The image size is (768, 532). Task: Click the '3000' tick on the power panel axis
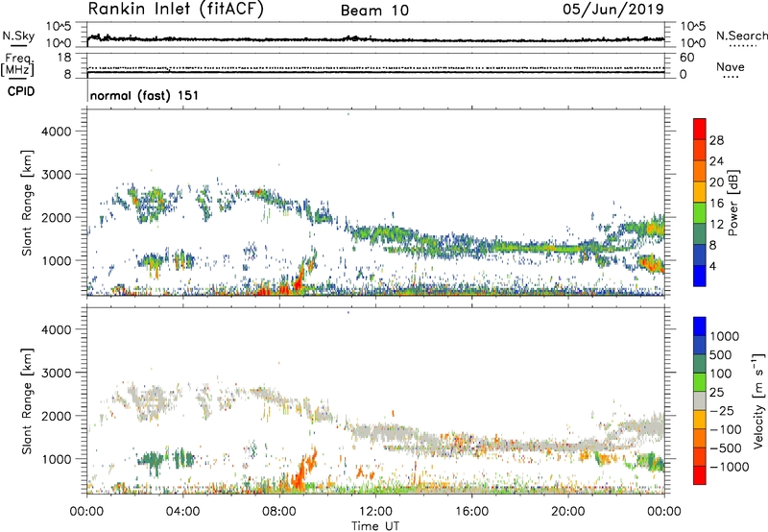click(57, 175)
